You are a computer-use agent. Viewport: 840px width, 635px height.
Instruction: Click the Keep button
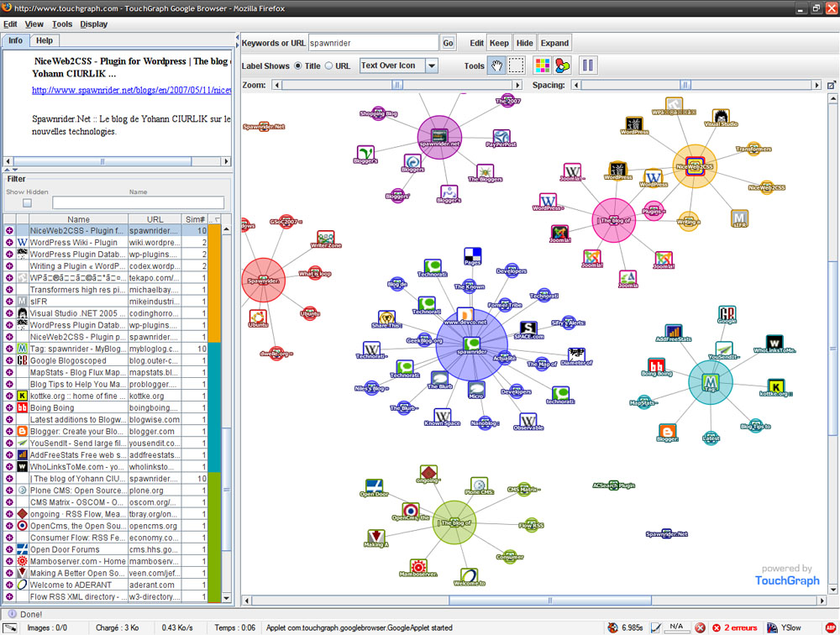499,43
